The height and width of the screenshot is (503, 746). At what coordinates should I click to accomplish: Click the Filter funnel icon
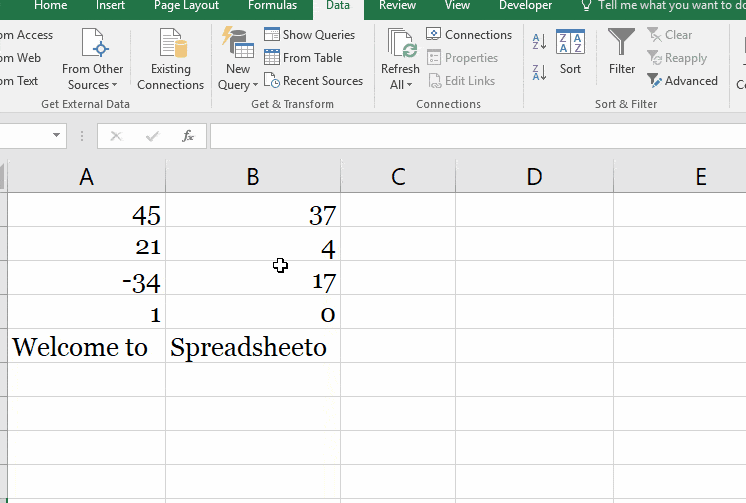point(621,43)
